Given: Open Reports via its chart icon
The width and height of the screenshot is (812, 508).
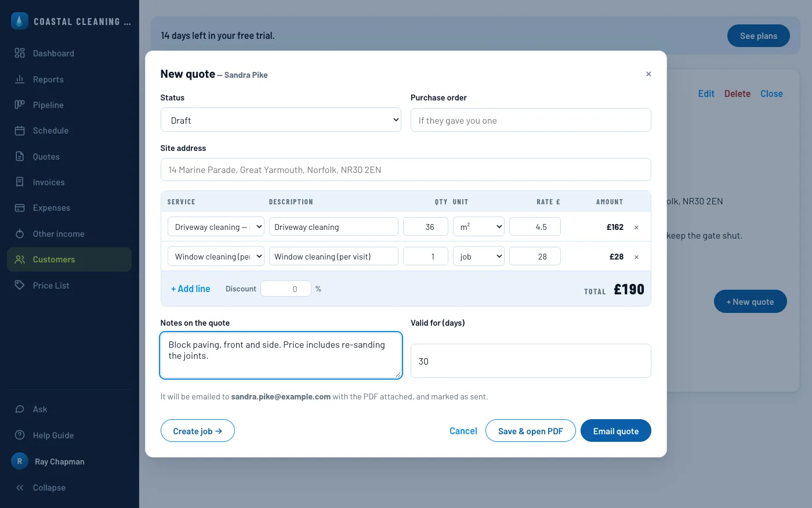Looking at the screenshot, I should pos(20,79).
